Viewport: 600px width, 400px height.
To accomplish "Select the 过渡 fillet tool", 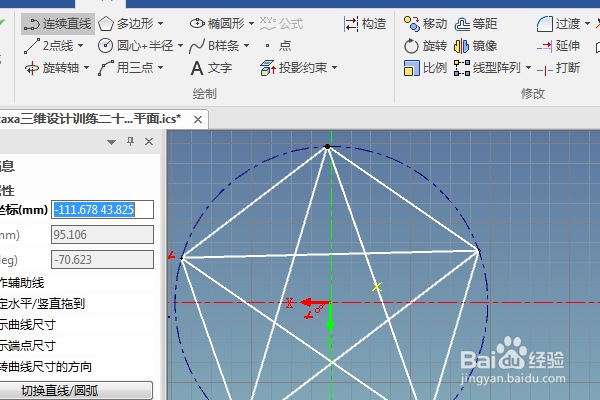I will pyautogui.click(x=559, y=24).
